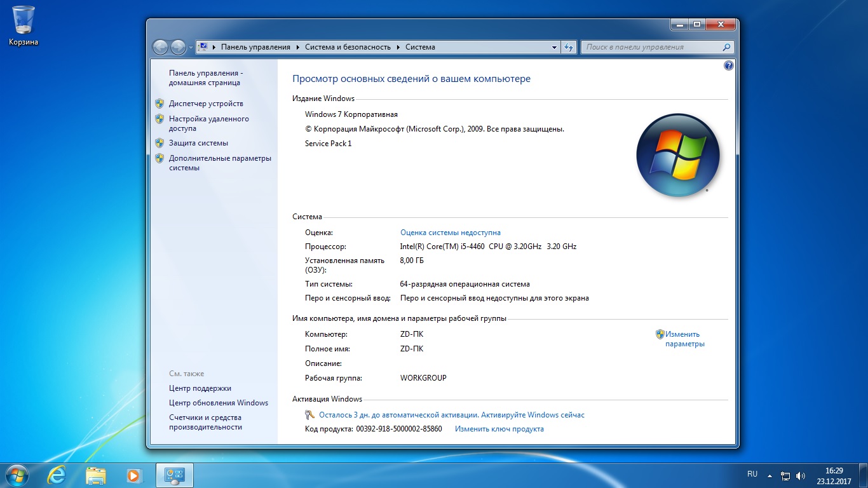The width and height of the screenshot is (868, 488).
Task: Select 'Система' breadcrumb segment
Action: tap(420, 47)
